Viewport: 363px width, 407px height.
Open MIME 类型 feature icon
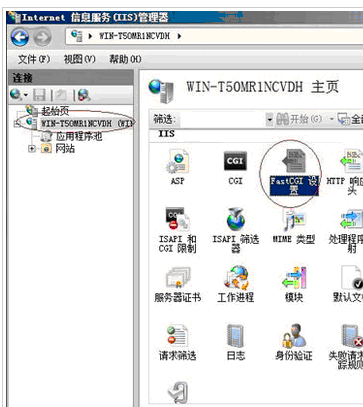click(x=293, y=227)
